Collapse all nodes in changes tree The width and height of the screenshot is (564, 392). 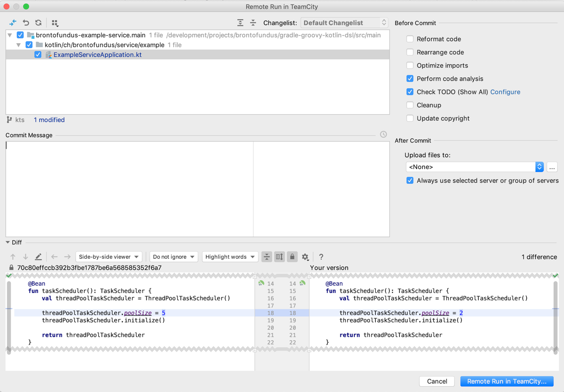click(x=253, y=23)
